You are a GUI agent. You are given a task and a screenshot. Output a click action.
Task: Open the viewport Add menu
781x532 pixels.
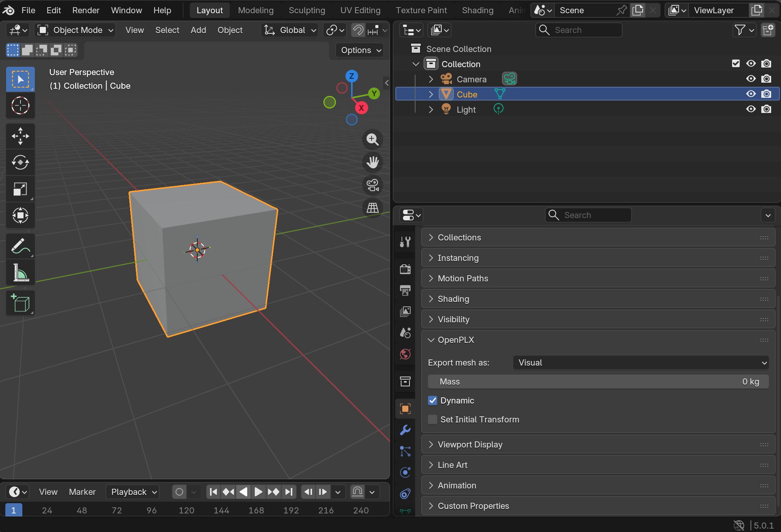pyautogui.click(x=198, y=30)
